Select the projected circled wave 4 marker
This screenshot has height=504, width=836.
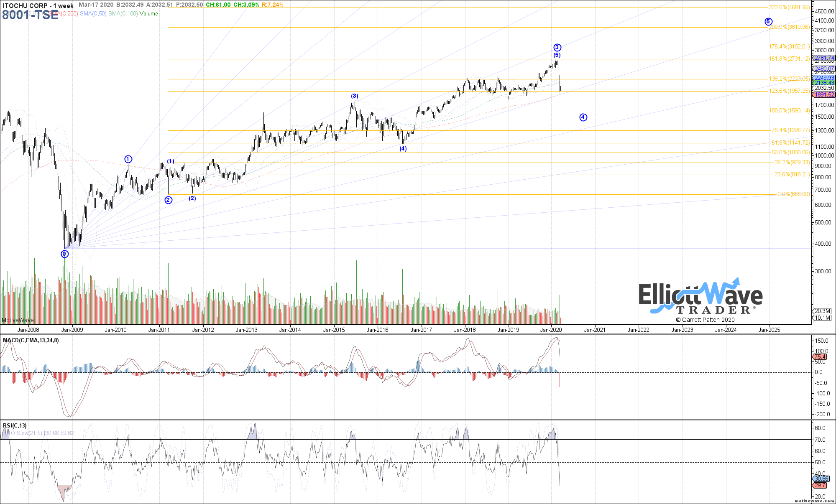[583, 117]
